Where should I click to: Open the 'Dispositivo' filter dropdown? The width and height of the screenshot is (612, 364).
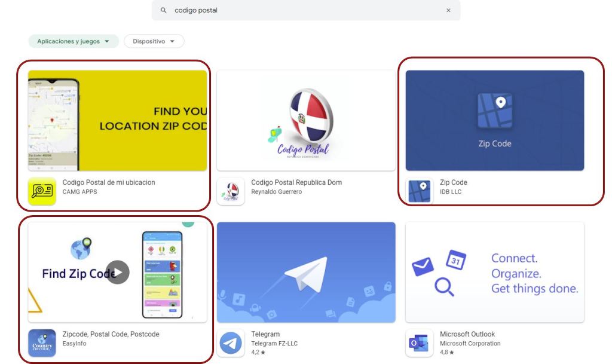pos(154,41)
